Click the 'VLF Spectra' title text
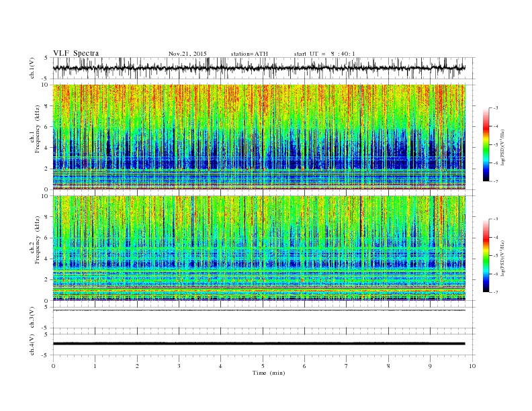 (76, 53)
